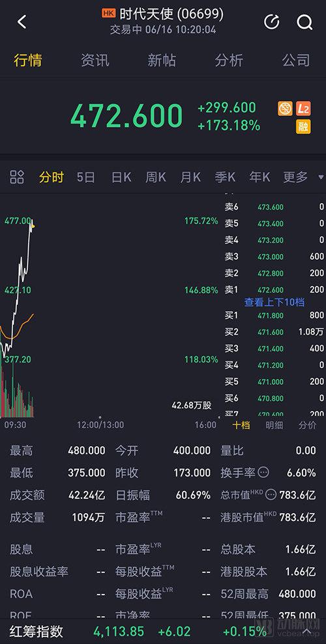Viewport: 326px width, 644px height.
Task: Select the 5日 chart view
Action: click(x=86, y=177)
